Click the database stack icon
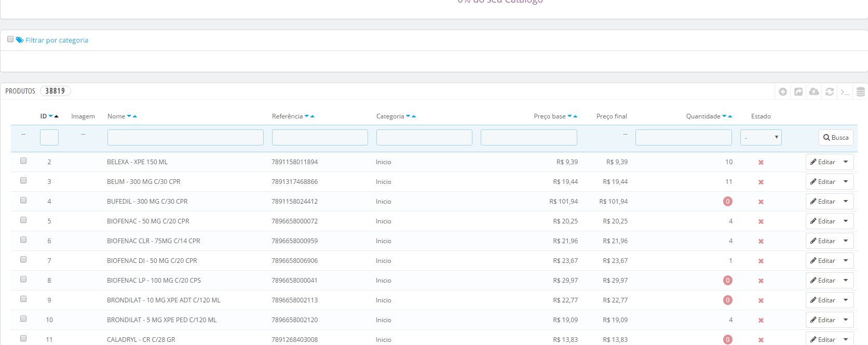The width and height of the screenshot is (868, 345). [861, 92]
